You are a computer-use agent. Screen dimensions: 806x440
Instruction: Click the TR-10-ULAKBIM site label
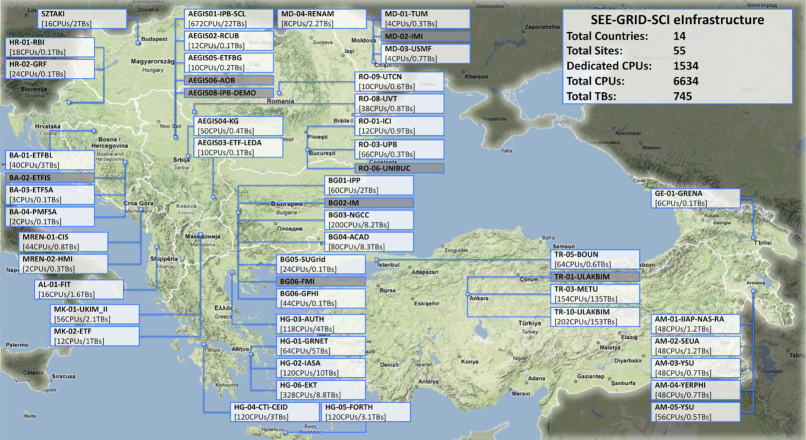[x=595, y=317]
